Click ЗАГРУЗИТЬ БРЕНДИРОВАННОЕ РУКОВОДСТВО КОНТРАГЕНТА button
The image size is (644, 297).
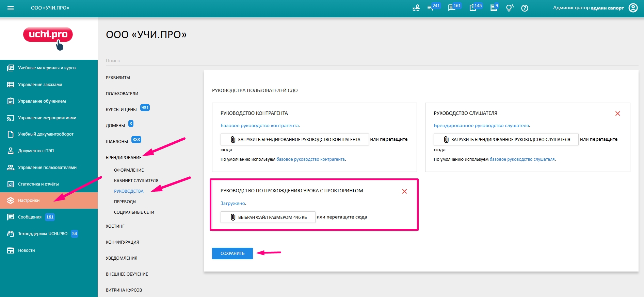coord(295,140)
